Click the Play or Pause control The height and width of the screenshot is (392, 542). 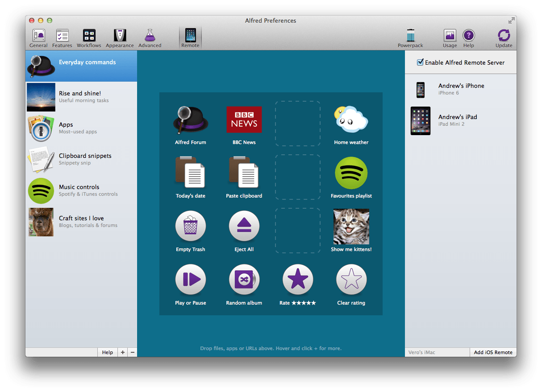[191, 280]
